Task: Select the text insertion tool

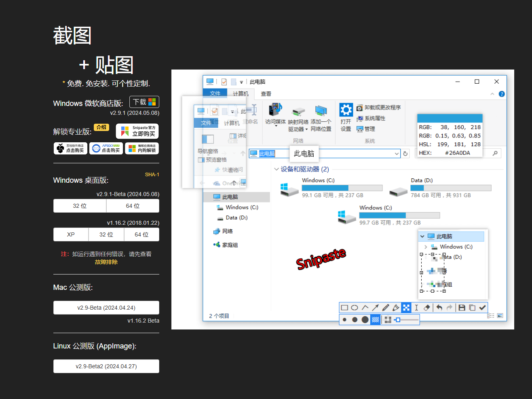Action: click(x=416, y=308)
